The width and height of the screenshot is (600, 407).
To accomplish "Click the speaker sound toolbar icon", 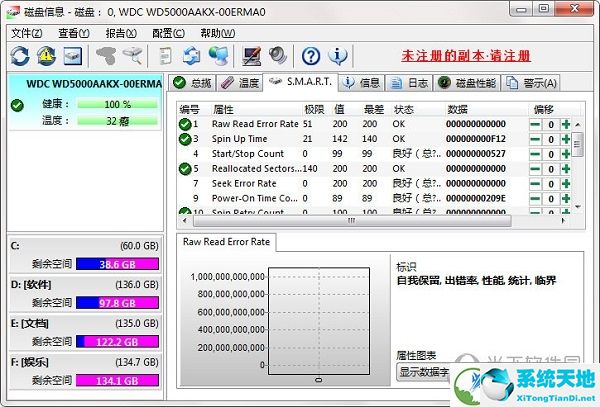I will coord(278,56).
